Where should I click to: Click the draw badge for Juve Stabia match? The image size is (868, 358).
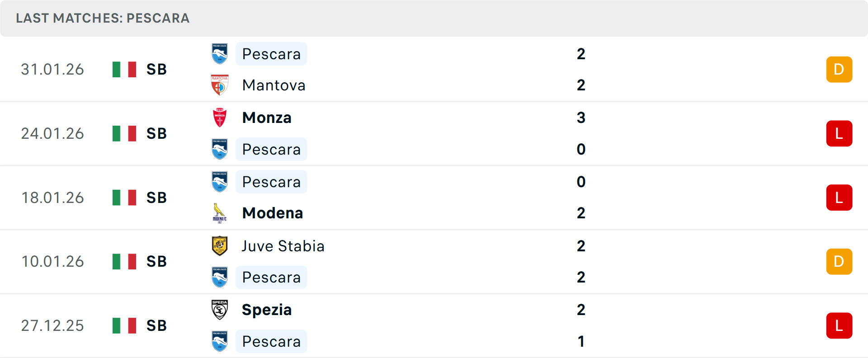[x=839, y=261]
